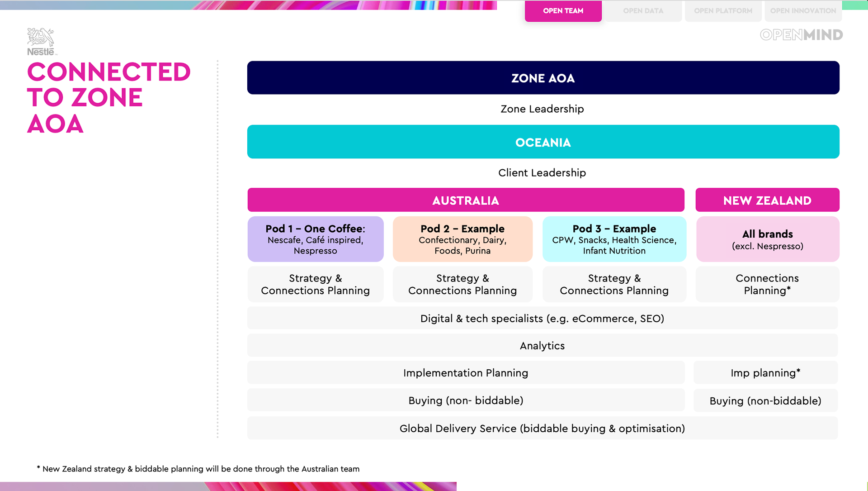This screenshot has width=868, height=491.
Task: Click the CONNECTED TO ZONE AOA title
Action: tap(108, 97)
